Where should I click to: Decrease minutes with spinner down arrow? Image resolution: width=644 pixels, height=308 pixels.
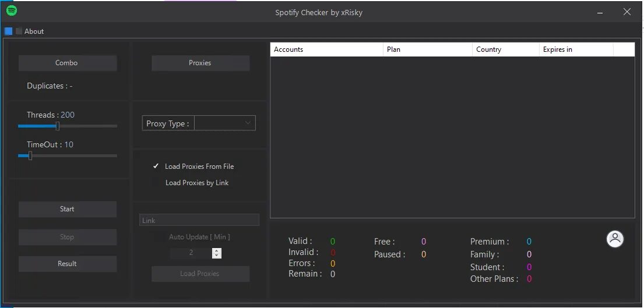tap(217, 256)
